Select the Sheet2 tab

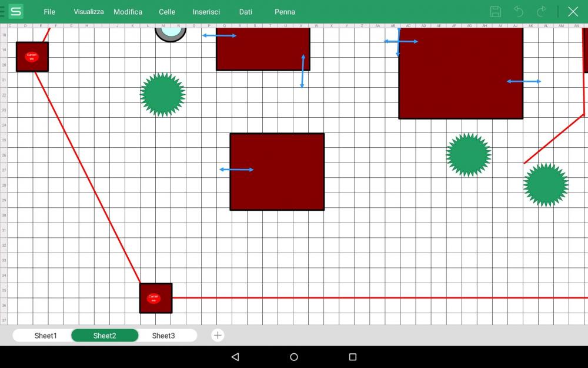pyautogui.click(x=105, y=336)
